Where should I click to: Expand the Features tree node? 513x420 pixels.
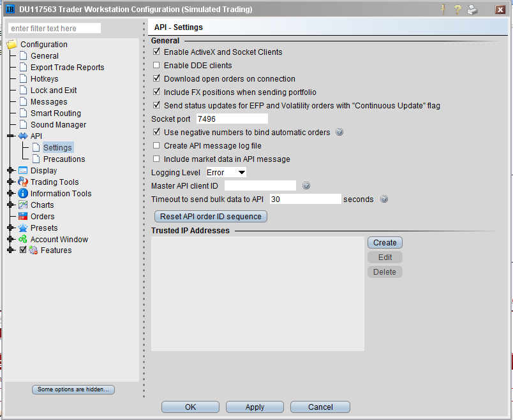point(11,250)
